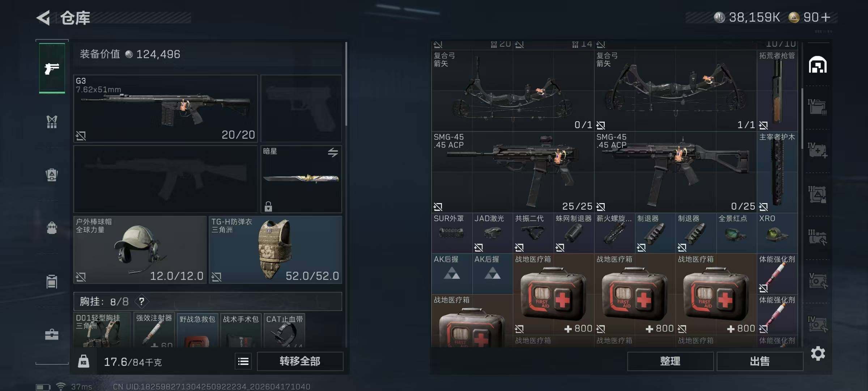Select the weapons pistol tab in left sidebar
Viewport: 868px width, 391px height.
pyautogui.click(x=52, y=68)
